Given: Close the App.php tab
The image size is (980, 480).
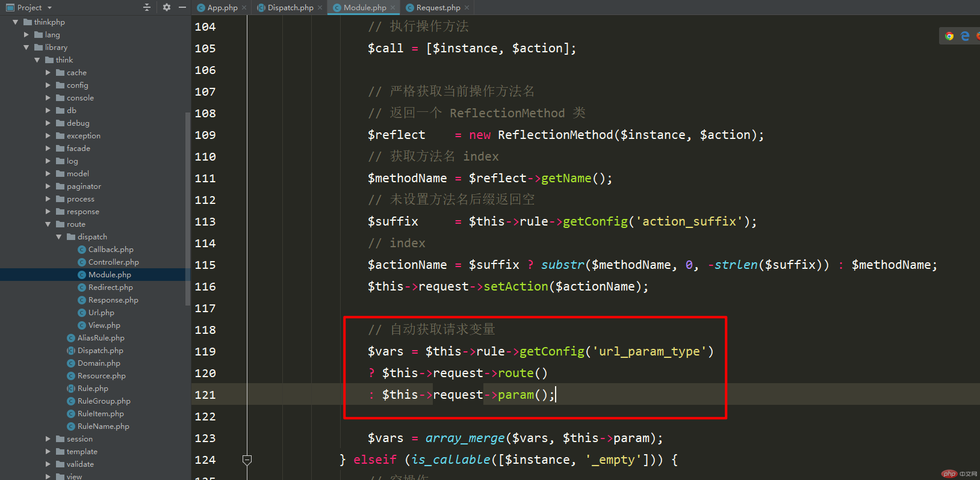Looking at the screenshot, I should click(x=244, y=8).
